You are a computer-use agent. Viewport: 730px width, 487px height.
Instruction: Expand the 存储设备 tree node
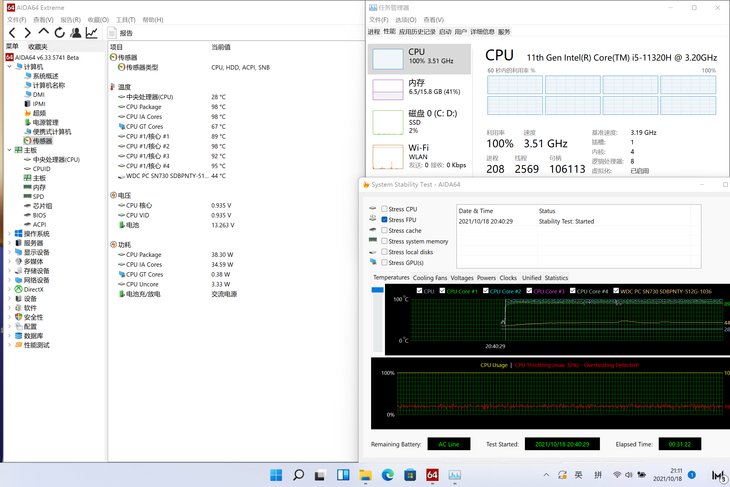click(9, 271)
